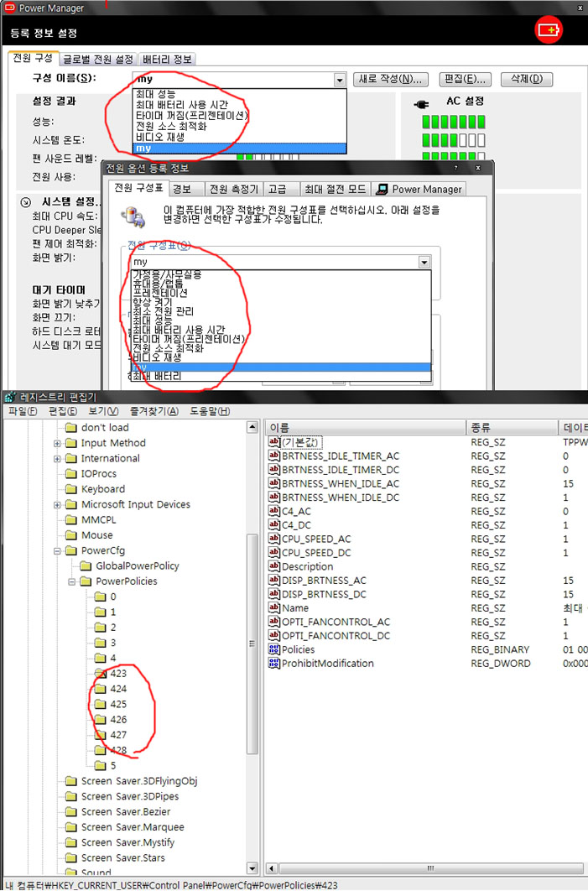The image size is (588, 891).
Task: Open the 구성 이름 dropdown arrow
Action: (x=340, y=80)
